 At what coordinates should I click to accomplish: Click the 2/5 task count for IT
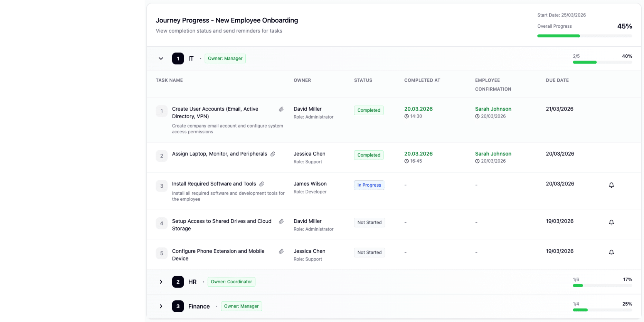(576, 56)
